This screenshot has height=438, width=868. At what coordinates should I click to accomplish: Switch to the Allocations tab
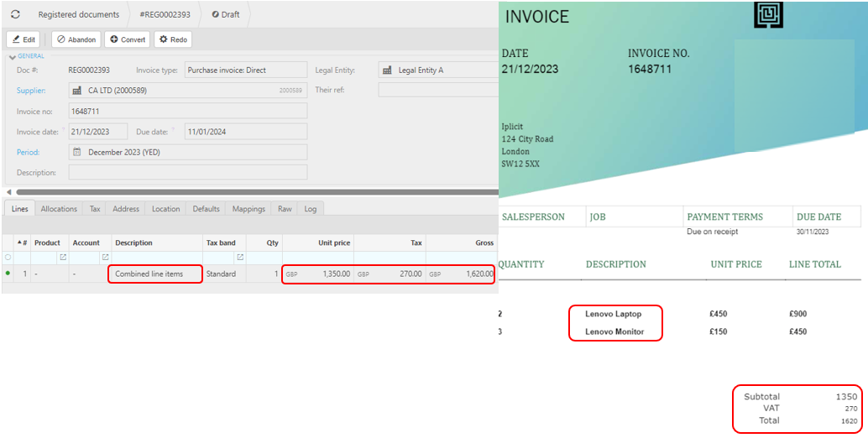coord(59,209)
